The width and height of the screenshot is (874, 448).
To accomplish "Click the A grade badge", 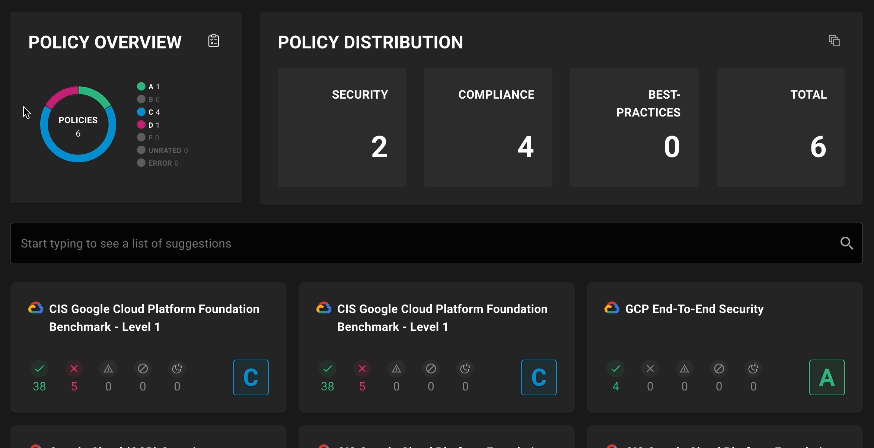I will 827,377.
